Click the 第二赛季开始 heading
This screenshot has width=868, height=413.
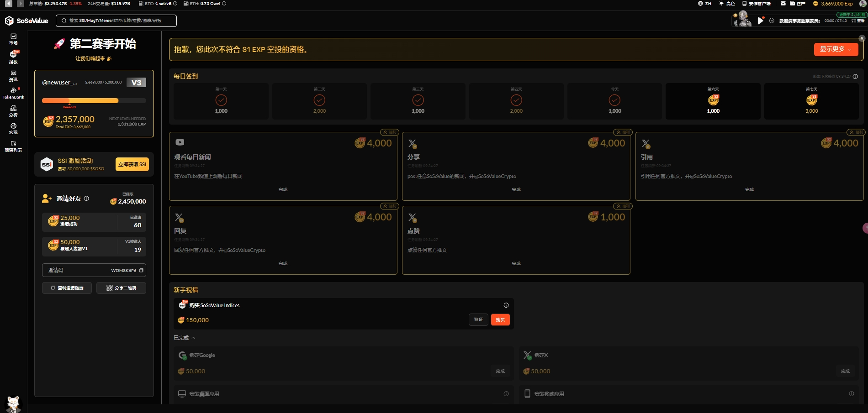click(103, 44)
